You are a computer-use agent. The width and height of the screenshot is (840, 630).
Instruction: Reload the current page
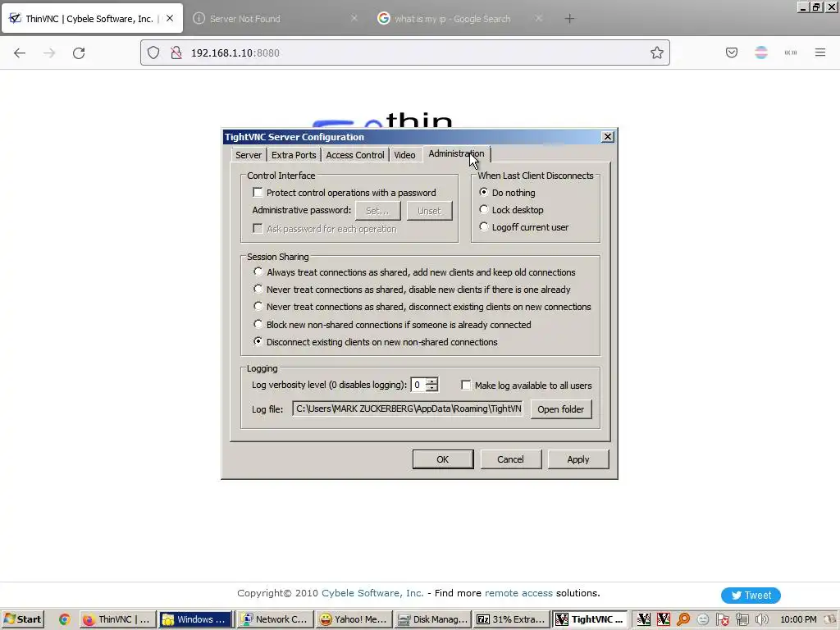click(x=79, y=52)
